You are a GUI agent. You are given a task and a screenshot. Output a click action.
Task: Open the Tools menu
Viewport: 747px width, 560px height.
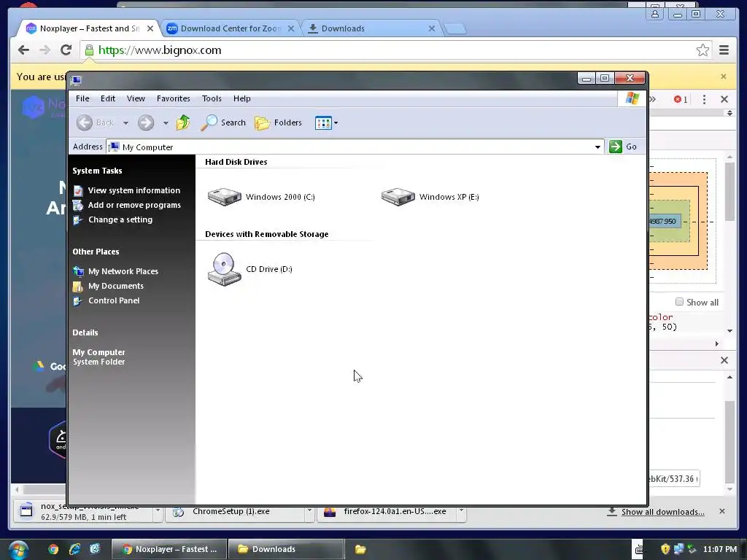pos(212,98)
